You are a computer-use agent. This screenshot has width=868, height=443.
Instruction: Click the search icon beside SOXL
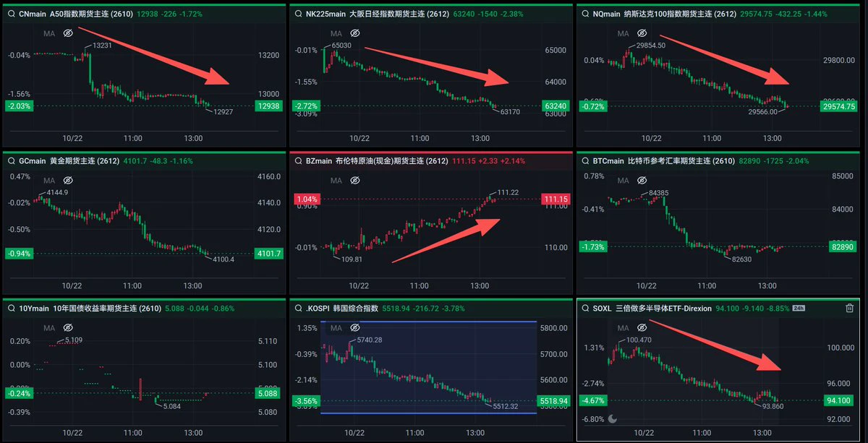coord(584,308)
